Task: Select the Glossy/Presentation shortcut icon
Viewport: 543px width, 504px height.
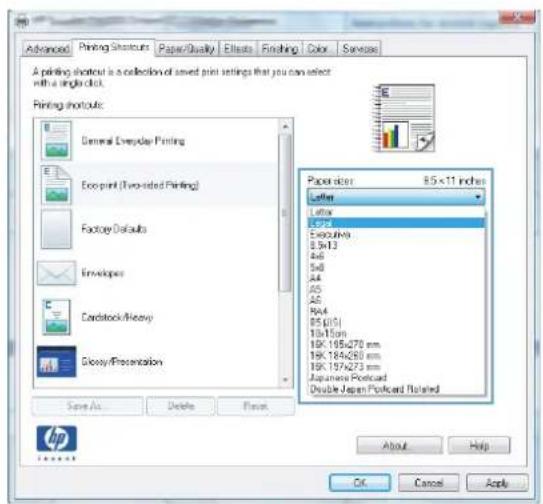Action: 56,362
